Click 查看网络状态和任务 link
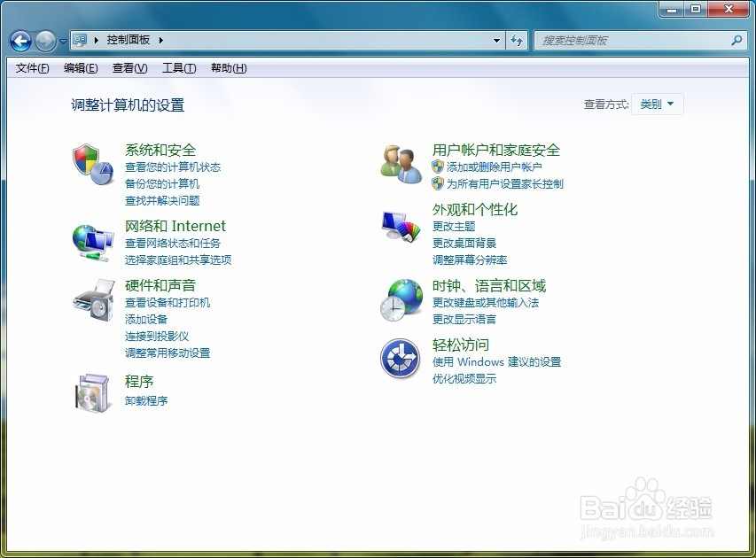Viewport: 756px width, 558px height. coord(173,244)
